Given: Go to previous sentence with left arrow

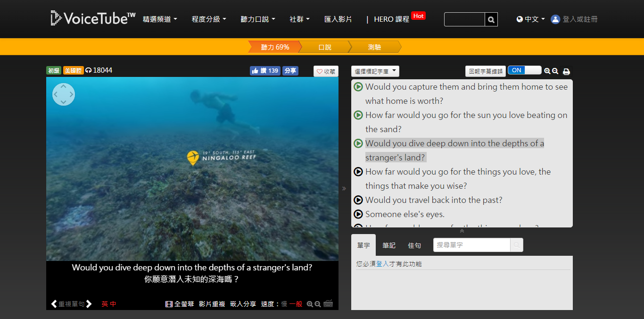Looking at the screenshot, I should pyautogui.click(x=54, y=304).
